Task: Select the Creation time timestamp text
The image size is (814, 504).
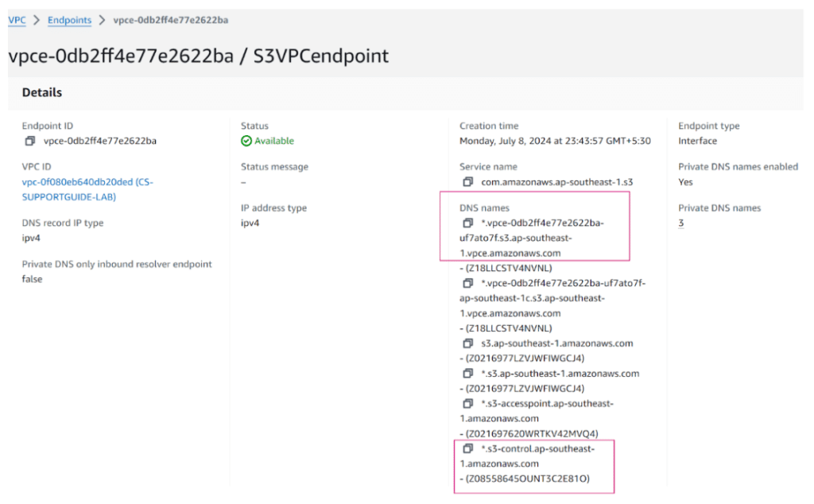Action: 555,142
